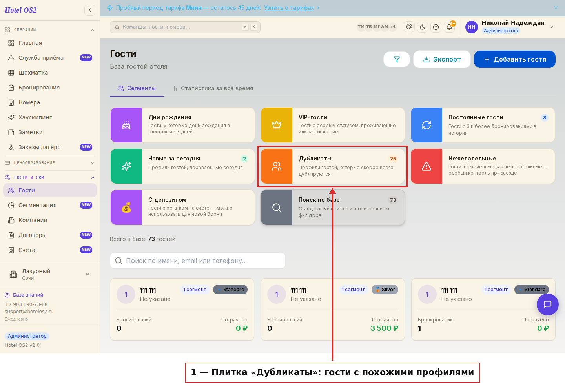Open Шахматка in sidebar
Viewport: 565px width, 392px height.
[50, 73]
